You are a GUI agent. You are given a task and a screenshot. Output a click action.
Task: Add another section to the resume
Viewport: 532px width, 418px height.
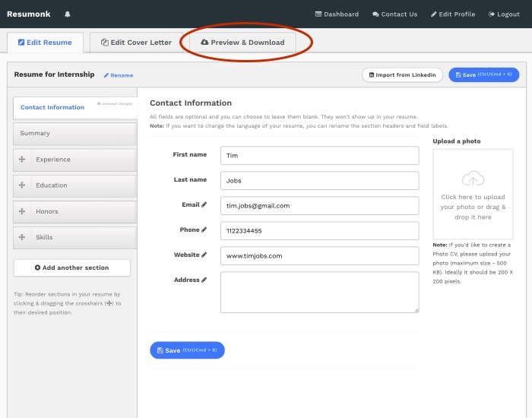(71, 268)
